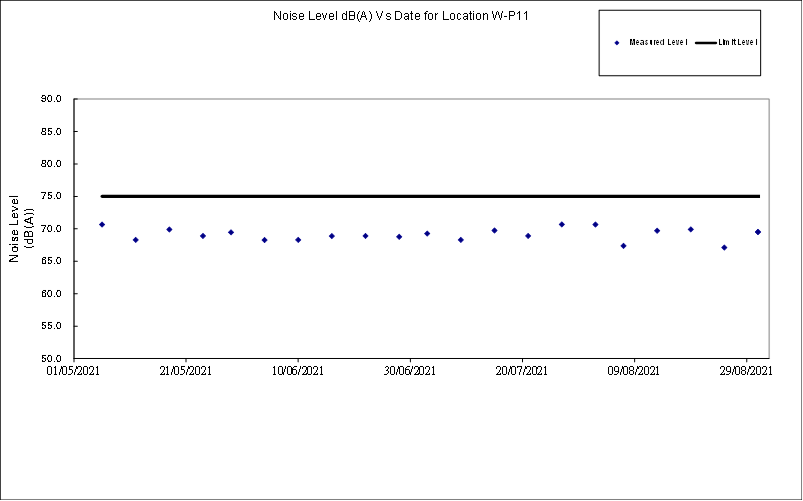Select the leftmost measured data point
Screen dimensions: 803x501
click(x=102, y=224)
